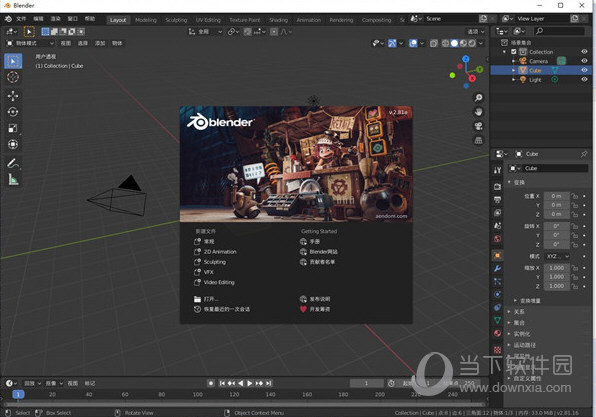This screenshot has height=417, width=596.
Task: Create new VFX file from splash
Action: (204, 272)
